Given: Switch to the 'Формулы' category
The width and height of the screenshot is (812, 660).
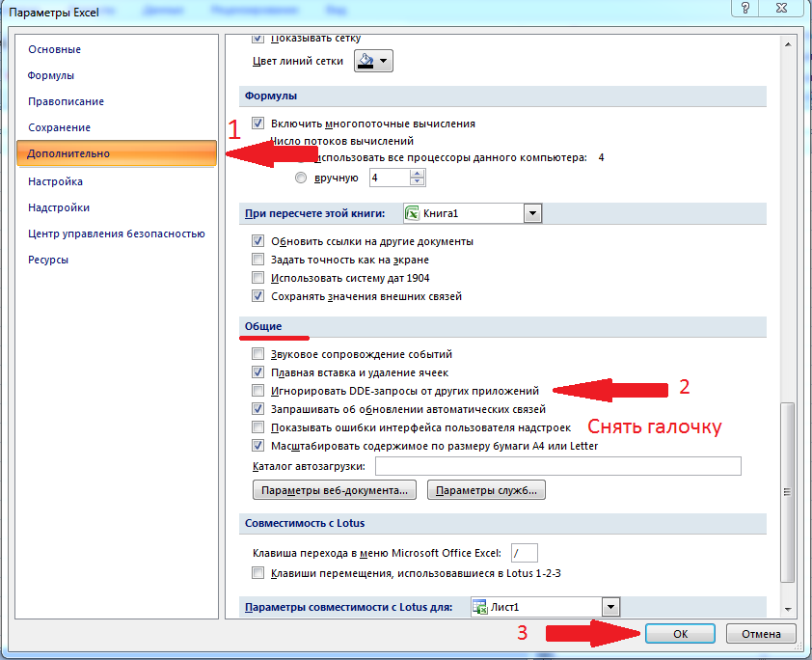Looking at the screenshot, I should (50, 74).
